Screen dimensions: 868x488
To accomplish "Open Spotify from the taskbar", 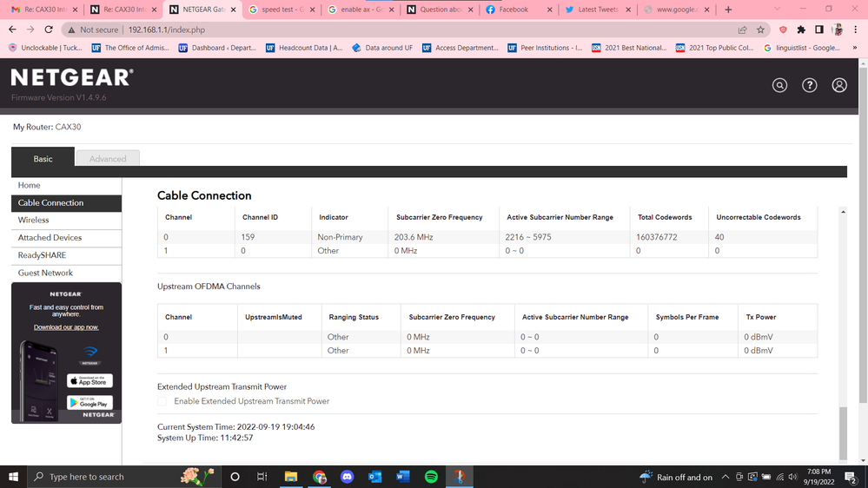I will [x=431, y=477].
